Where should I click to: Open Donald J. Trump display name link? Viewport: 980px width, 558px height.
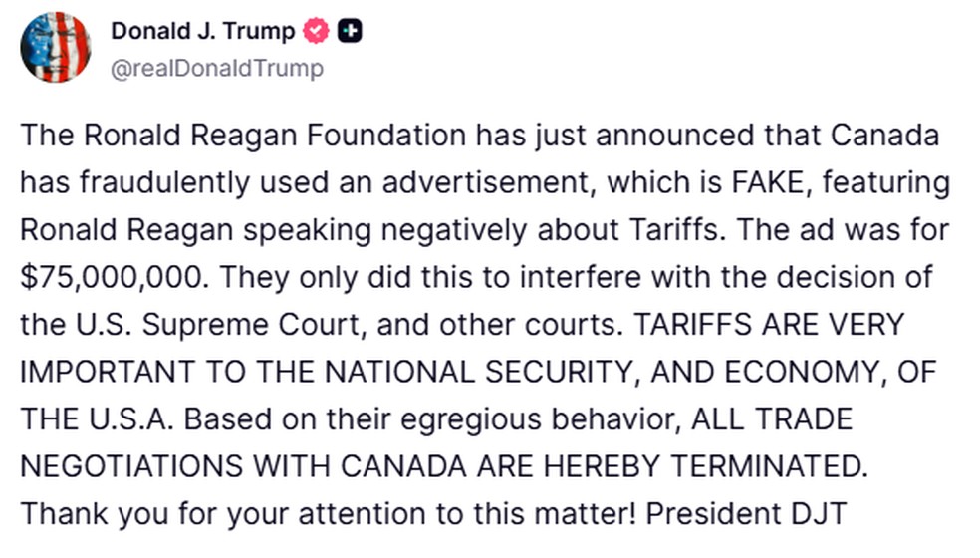(202, 31)
